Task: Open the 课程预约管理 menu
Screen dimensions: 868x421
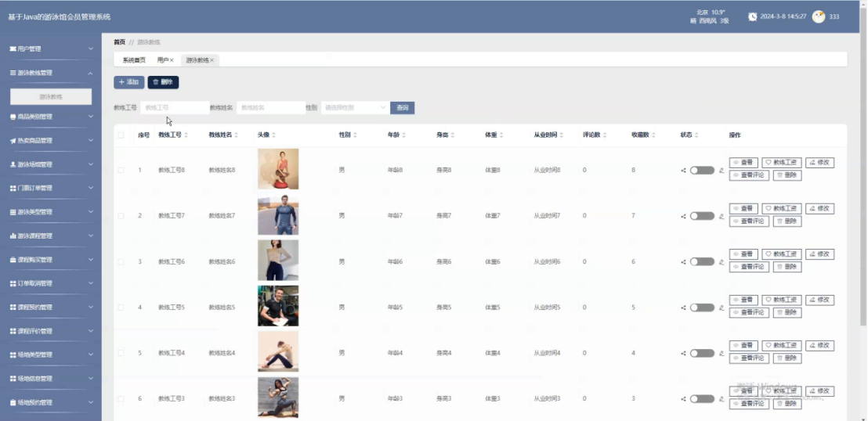Action: [x=51, y=308]
